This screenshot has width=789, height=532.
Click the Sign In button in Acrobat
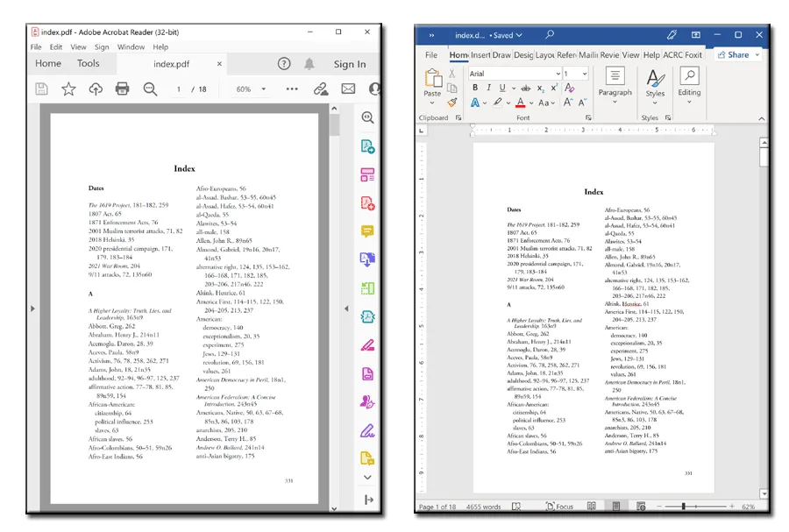350,64
